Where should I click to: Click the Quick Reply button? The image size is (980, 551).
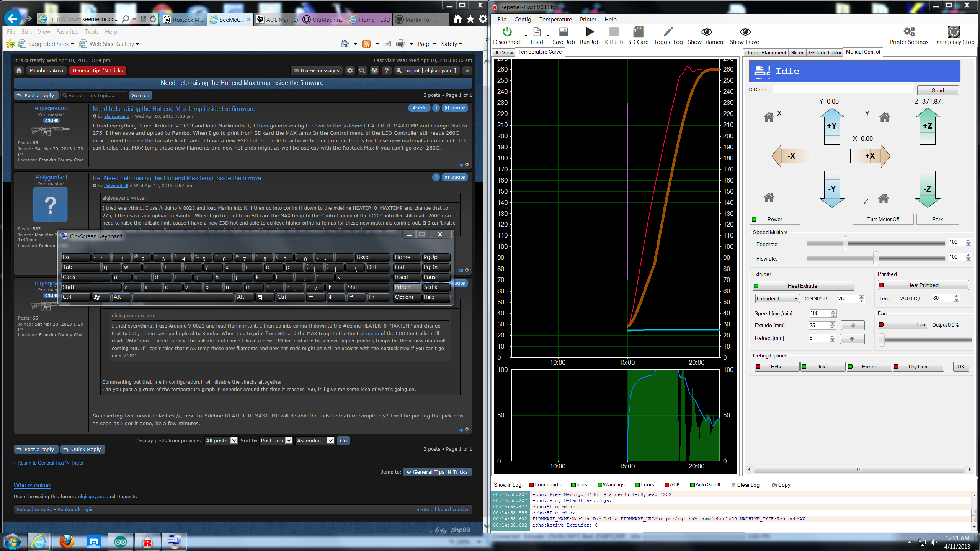point(82,449)
